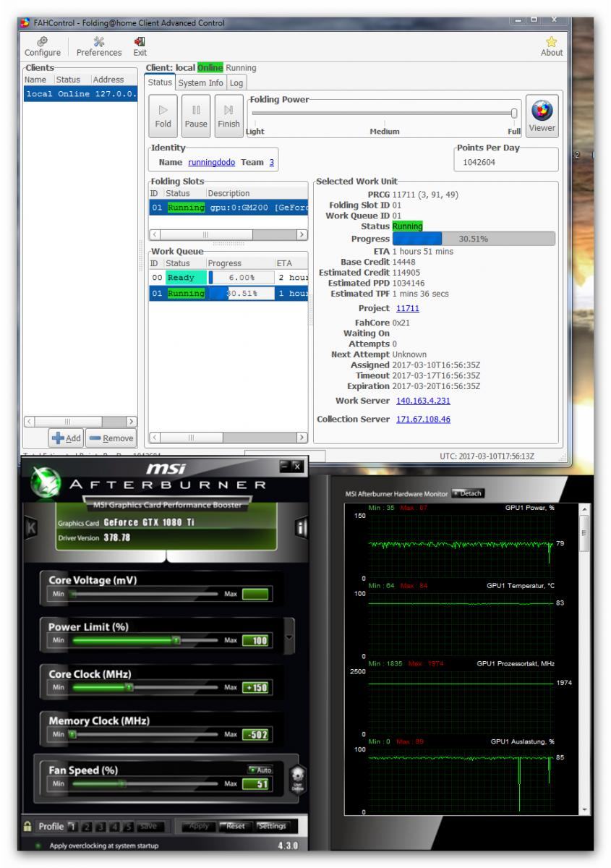Select the local Online client row

[x=80, y=94]
